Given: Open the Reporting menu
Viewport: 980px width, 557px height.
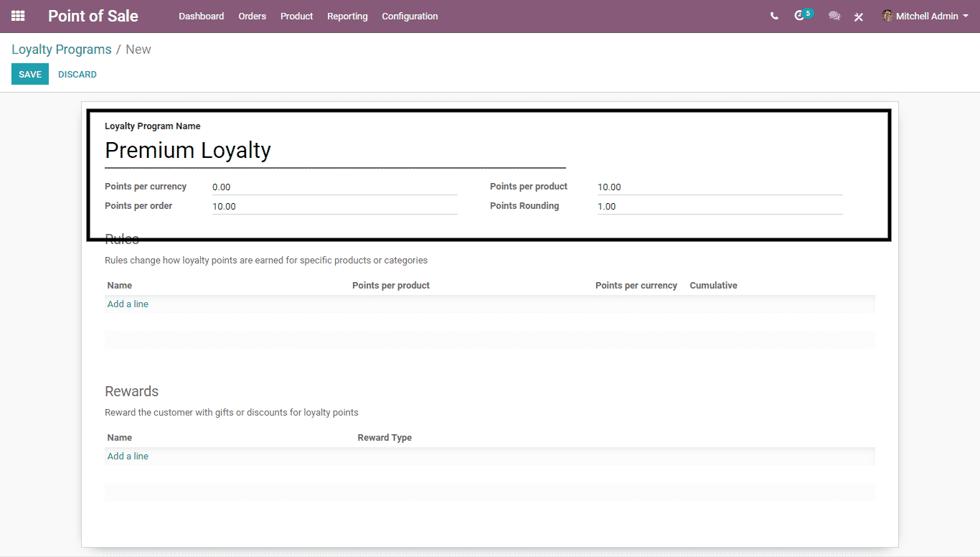Looking at the screenshot, I should 347,16.
